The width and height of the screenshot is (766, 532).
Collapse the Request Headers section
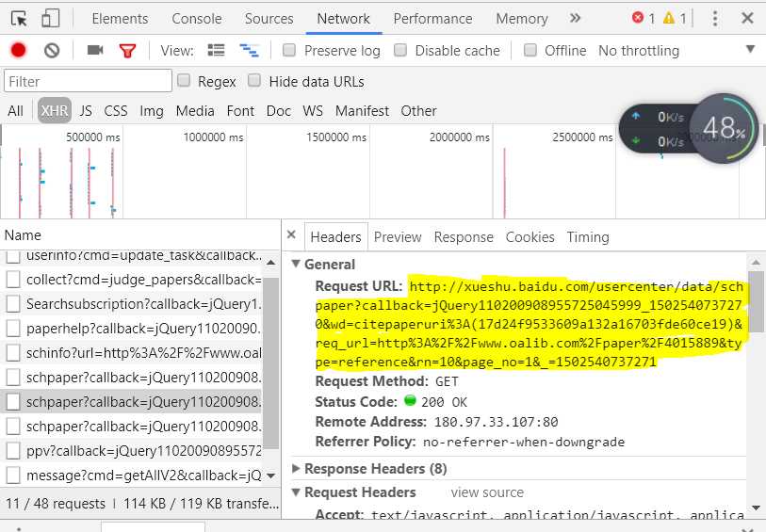point(296,492)
